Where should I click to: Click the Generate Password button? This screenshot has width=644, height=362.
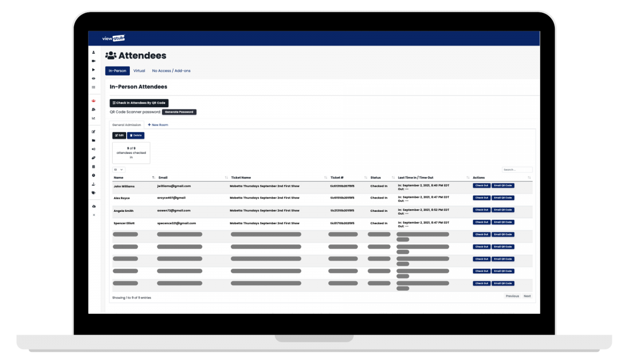[x=179, y=112]
